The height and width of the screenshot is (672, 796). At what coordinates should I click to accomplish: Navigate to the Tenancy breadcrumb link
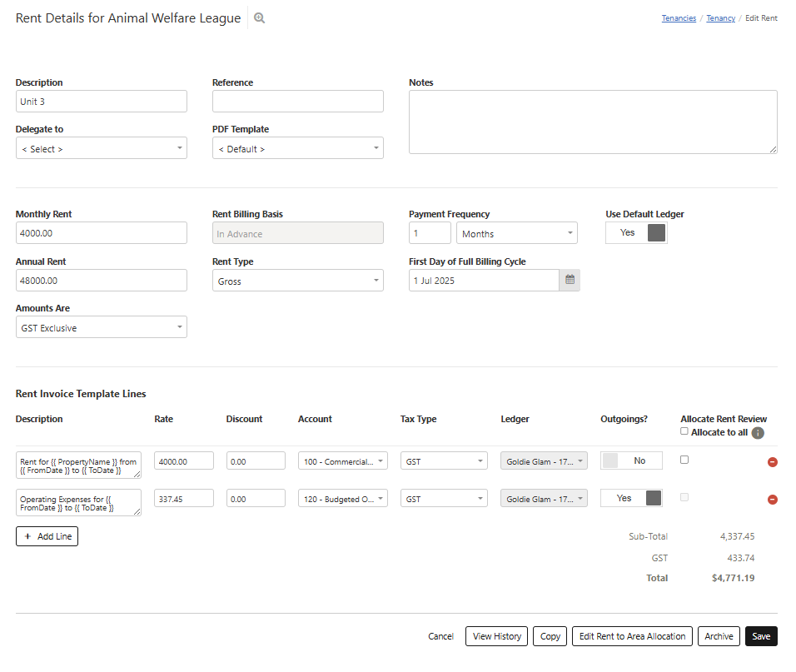point(720,18)
